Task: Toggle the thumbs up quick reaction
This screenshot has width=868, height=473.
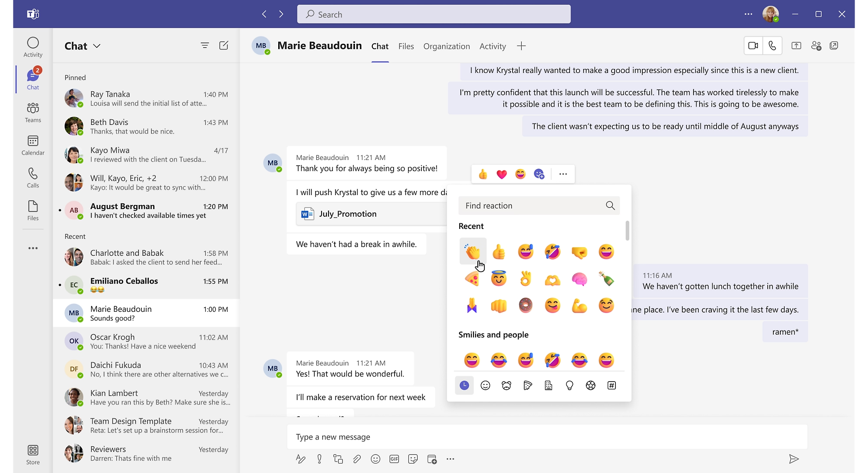Action: [x=483, y=173]
